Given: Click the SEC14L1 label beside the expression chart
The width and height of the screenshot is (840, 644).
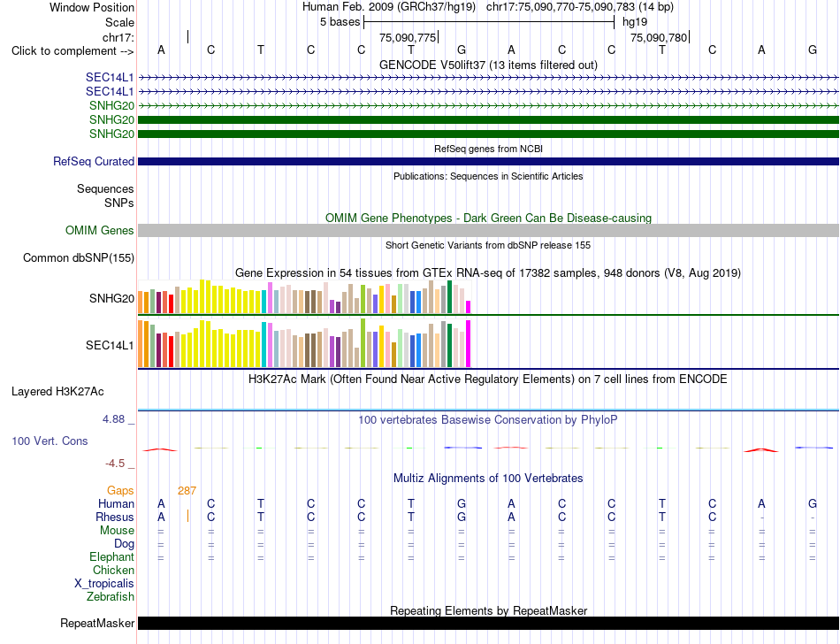Looking at the screenshot, I should 110,345.
